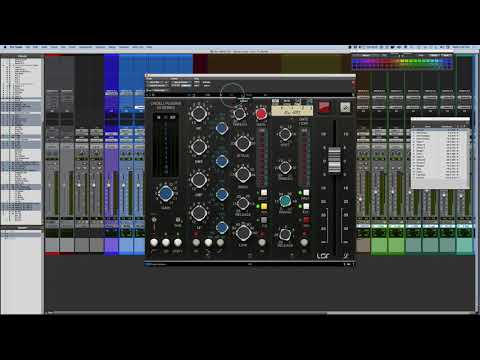Click the large blue GAIN knob in the plugin

(x=166, y=193)
